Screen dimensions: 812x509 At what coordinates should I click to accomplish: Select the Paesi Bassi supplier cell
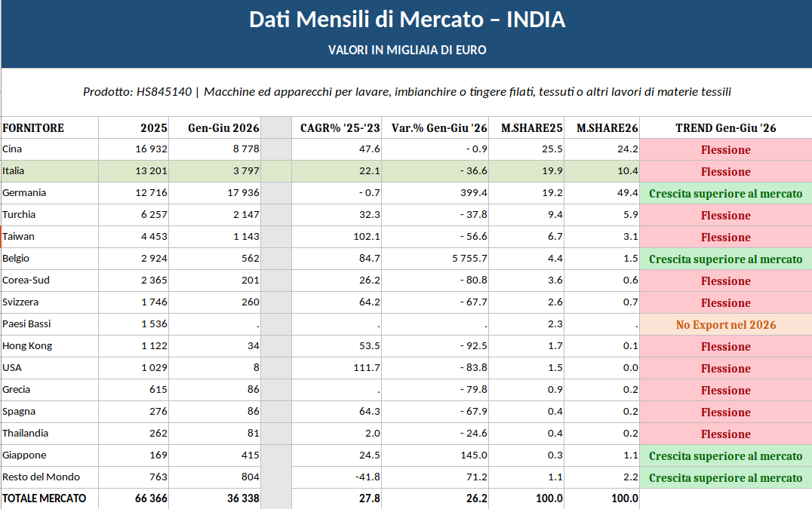click(50, 324)
